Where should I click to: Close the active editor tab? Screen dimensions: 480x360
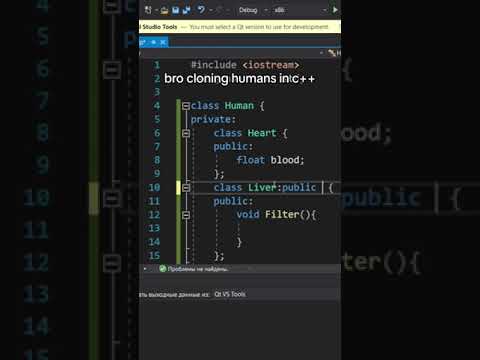point(163,42)
